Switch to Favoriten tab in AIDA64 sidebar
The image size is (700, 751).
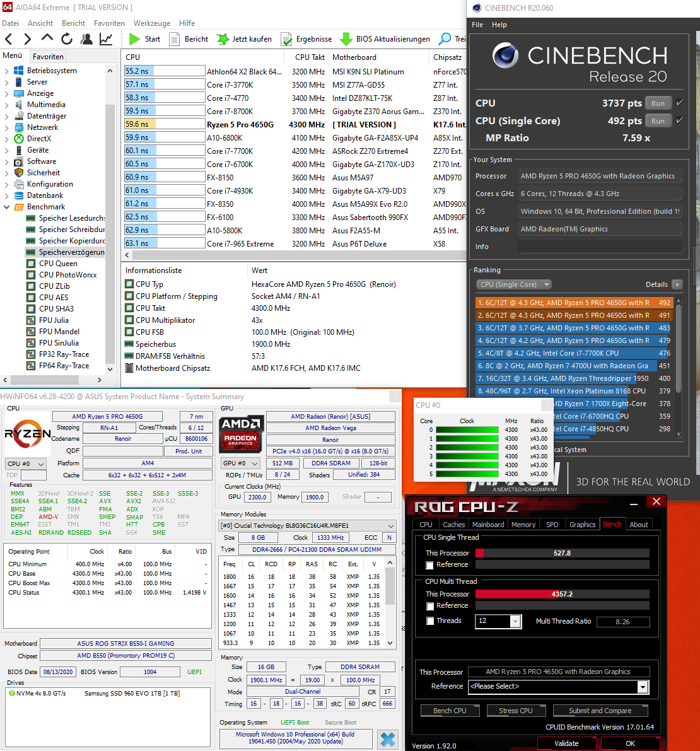tap(48, 57)
